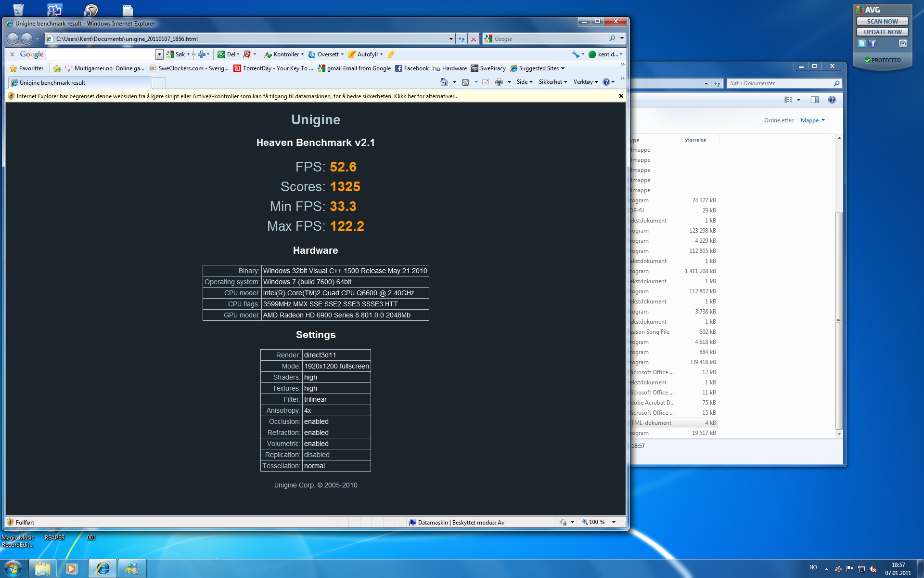The height and width of the screenshot is (578, 924).
Task: Open the Favoritter favorites panel
Action: [26, 68]
